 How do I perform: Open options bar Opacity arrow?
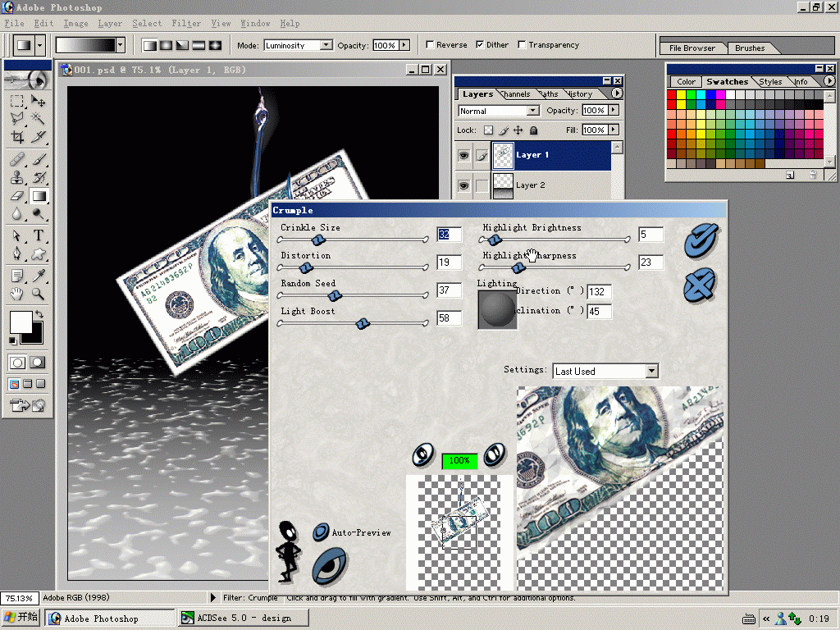405,45
